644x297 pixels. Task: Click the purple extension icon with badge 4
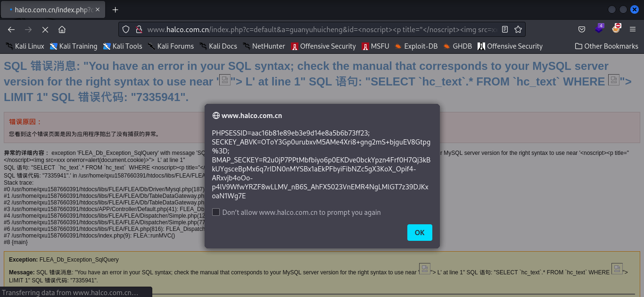tap(599, 29)
